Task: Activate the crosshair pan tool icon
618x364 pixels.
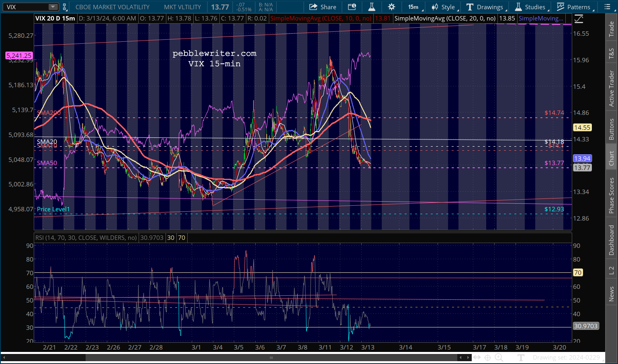Action: (487, 358)
